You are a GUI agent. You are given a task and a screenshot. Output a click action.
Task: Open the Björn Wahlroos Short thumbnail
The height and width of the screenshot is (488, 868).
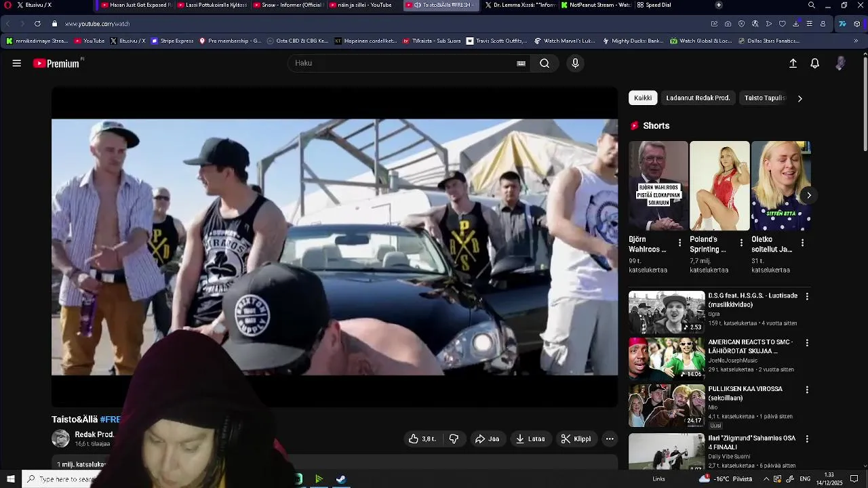pos(658,186)
